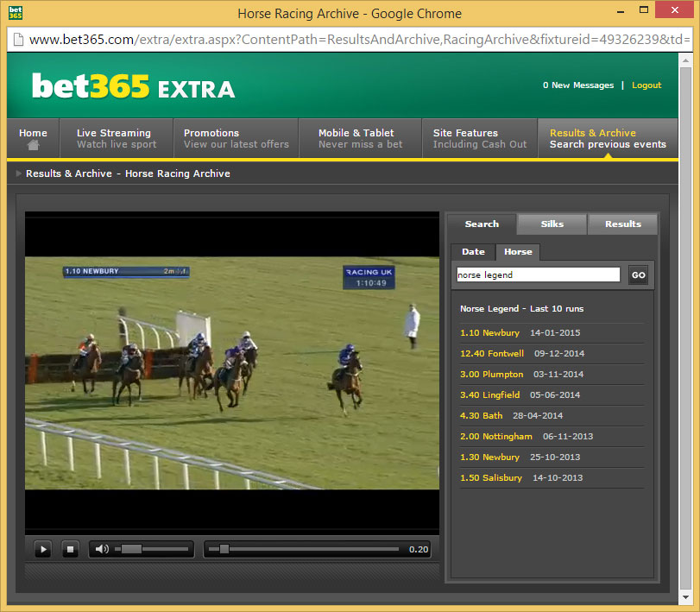Click the Logout link
Screen dimensions: 700x612
click(646, 85)
